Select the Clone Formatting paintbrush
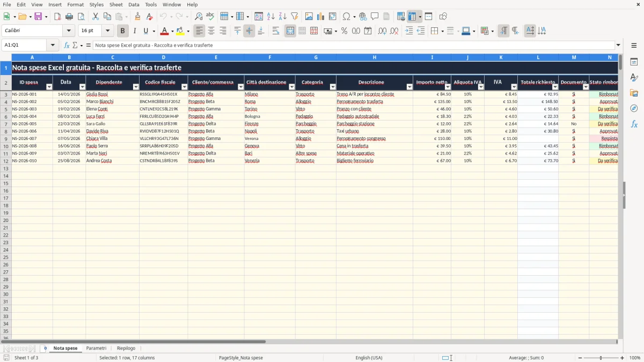 [138, 17]
